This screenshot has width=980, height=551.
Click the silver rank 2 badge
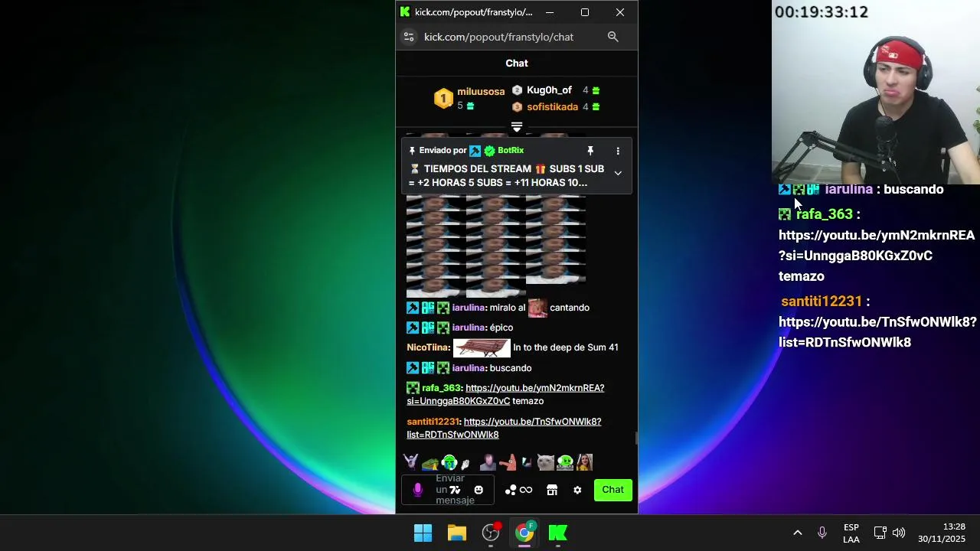[x=517, y=90]
